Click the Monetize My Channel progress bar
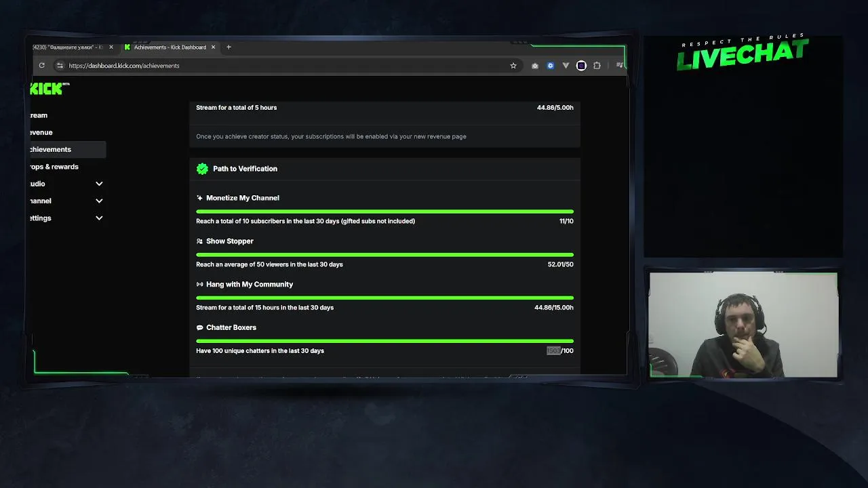The width and height of the screenshot is (868, 488). (384, 211)
